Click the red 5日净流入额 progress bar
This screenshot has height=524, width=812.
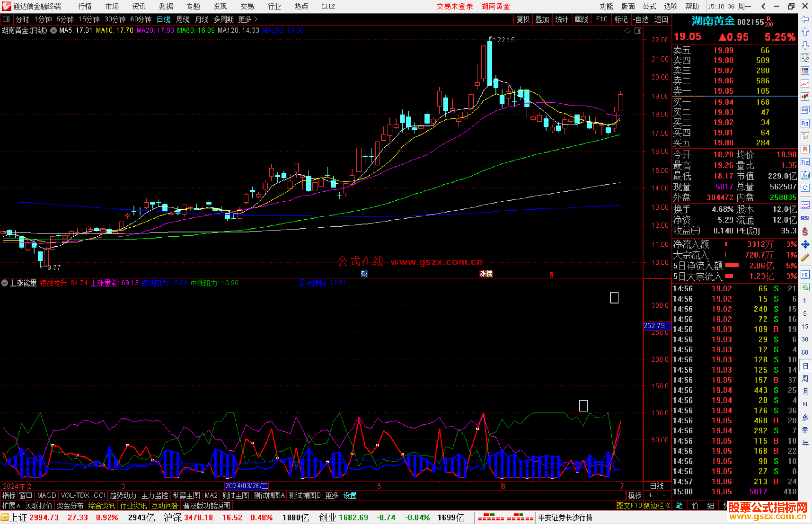[732, 266]
